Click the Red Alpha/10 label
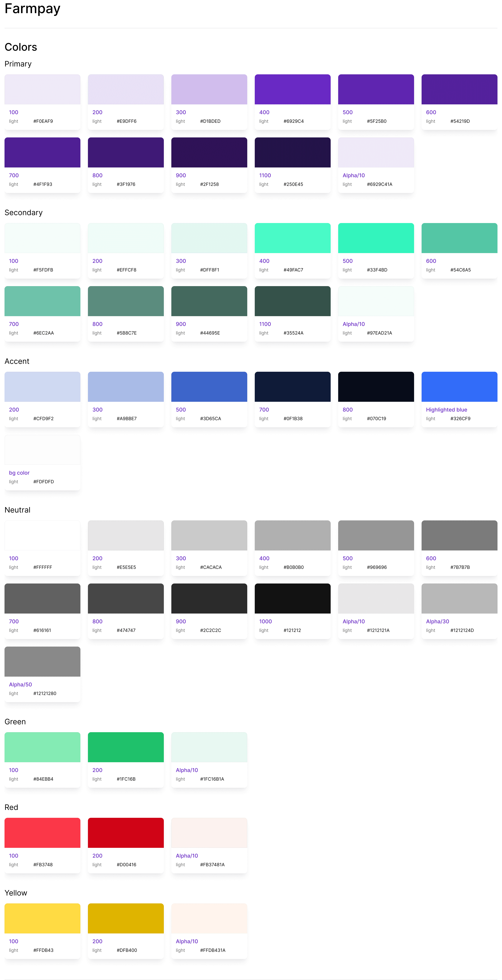Screen dimensions: 502x980 tap(187, 856)
